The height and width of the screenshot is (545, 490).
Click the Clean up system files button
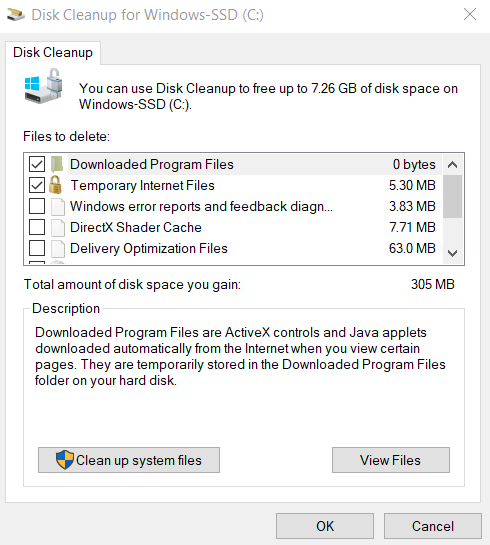pyautogui.click(x=129, y=460)
